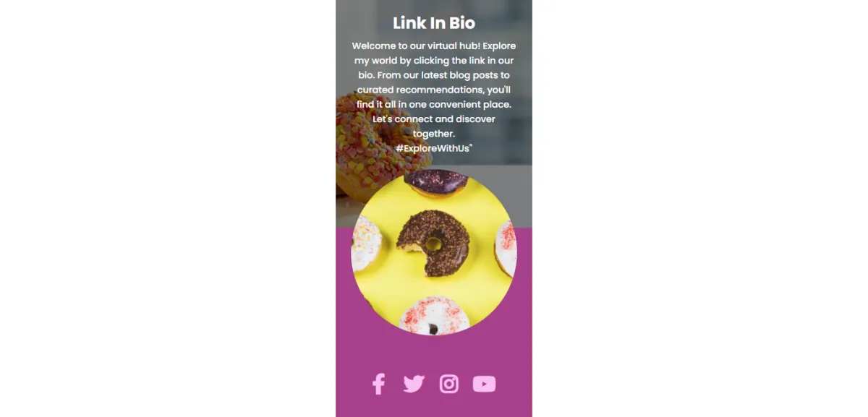Image resolution: width=868 pixels, height=417 pixels.
Task: Click the magenta area below the circular image
Action: [x=434, y=354]
